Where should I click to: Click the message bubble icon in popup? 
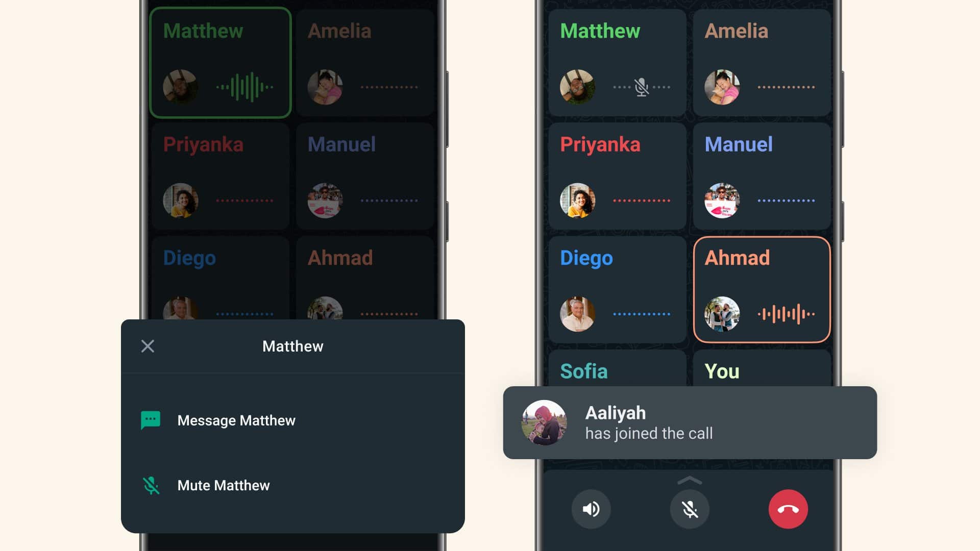click(x=151, y=420)
